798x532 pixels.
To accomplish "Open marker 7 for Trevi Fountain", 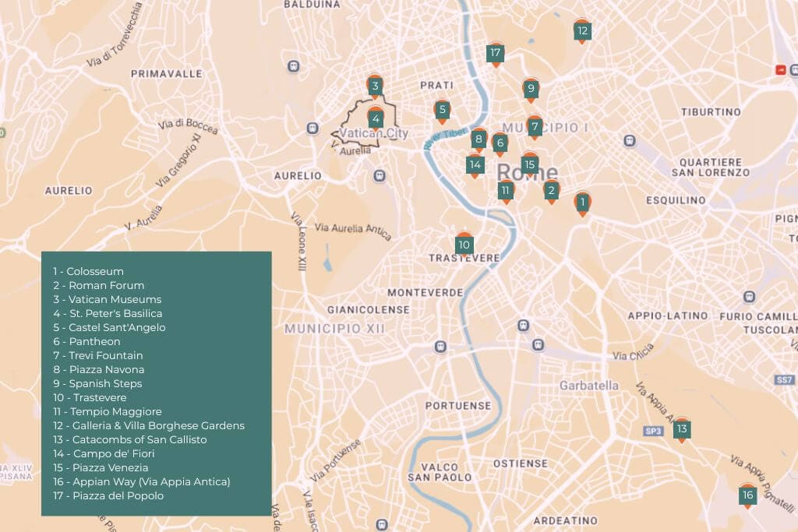I will 535,127.
